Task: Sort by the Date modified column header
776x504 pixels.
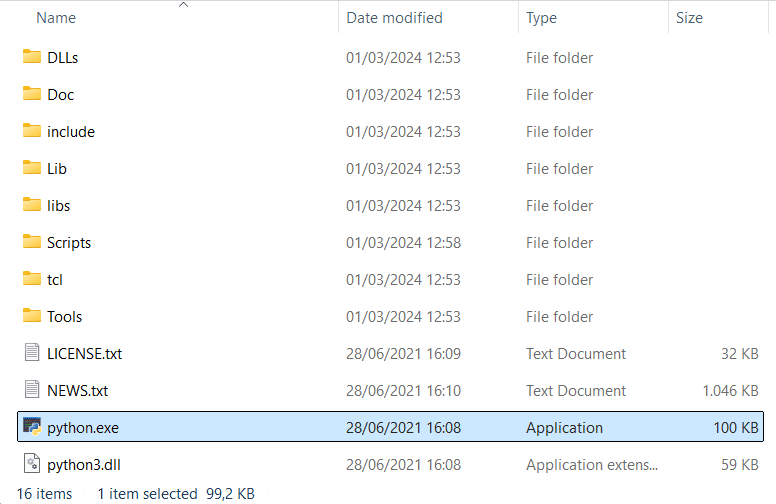Action: click(394, 18)
